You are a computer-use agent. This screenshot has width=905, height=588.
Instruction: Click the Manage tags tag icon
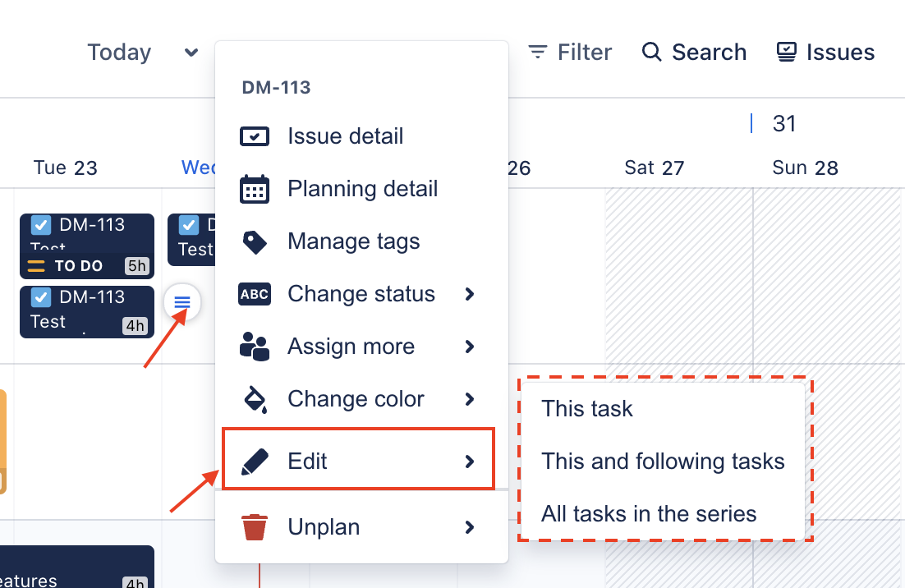pos(255,241)
